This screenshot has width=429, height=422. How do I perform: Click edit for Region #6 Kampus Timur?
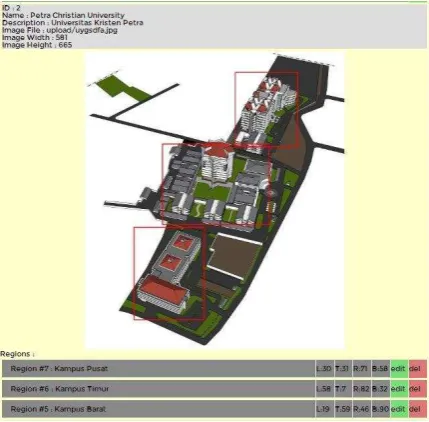[399, 389]
